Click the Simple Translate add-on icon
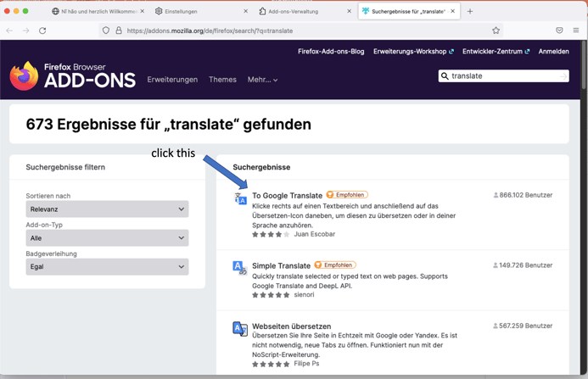This screenshot has width=588, height=379. [x=240, y=268]
